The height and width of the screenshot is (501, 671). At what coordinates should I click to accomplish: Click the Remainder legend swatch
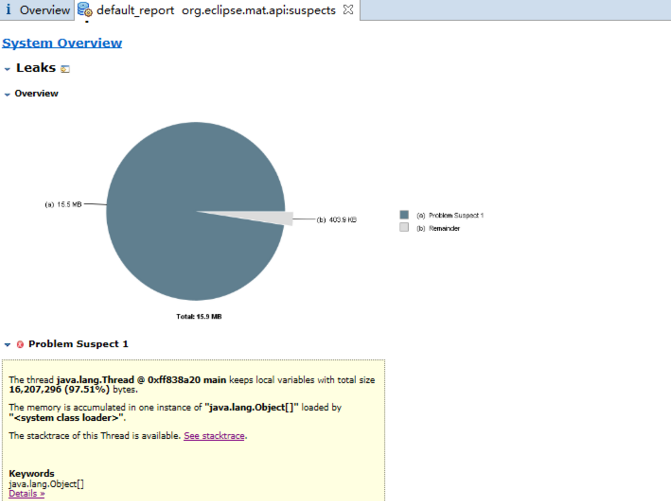tap(404, 227)
